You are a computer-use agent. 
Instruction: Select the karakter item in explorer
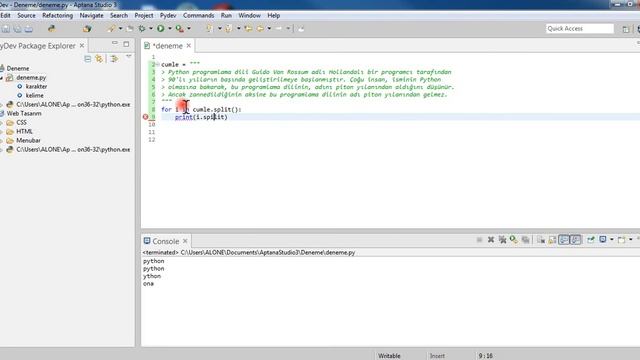click(x=36, y=87)
